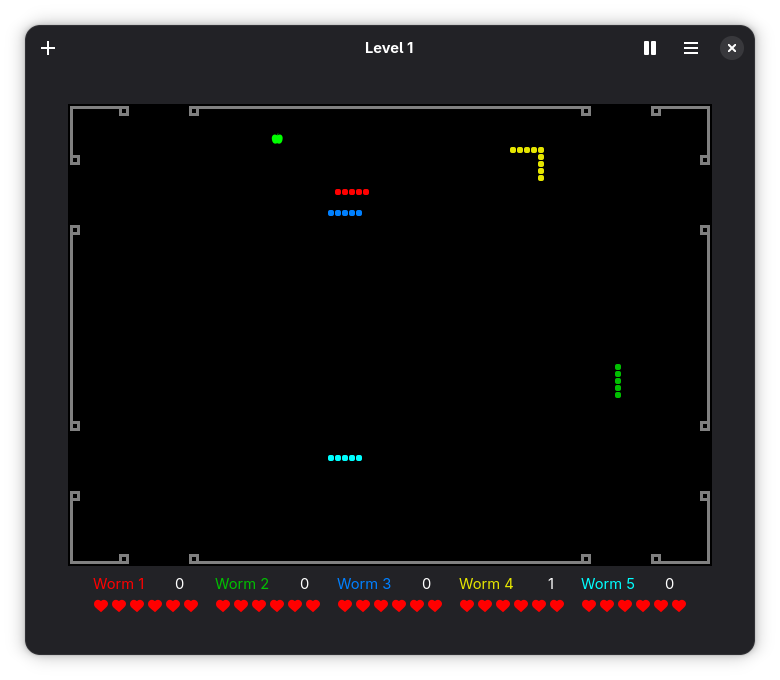Select the Worm 2 label
This screenshot has width=780, height=680.
[x=242, y=584]
